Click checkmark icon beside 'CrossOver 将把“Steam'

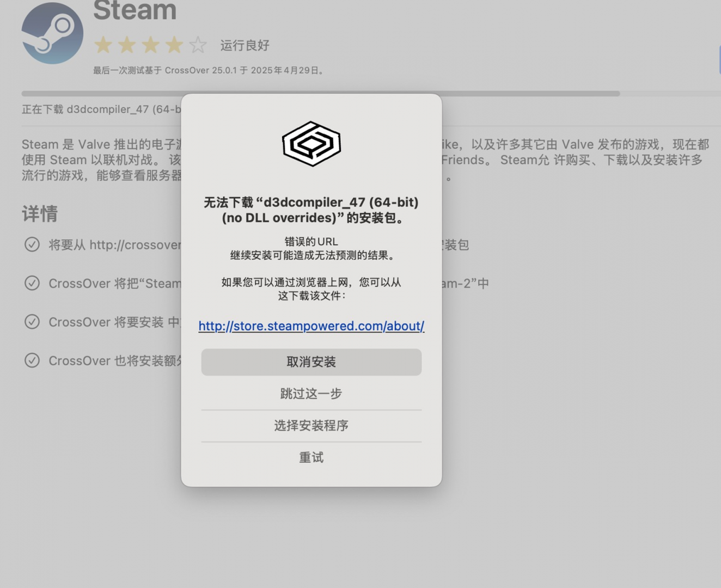[x=32, y=283]
